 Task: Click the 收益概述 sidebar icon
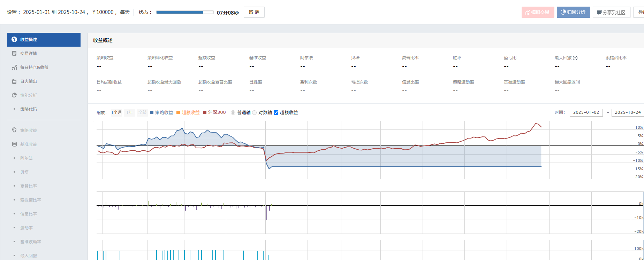pyautogui.click(x=14, y=40)
